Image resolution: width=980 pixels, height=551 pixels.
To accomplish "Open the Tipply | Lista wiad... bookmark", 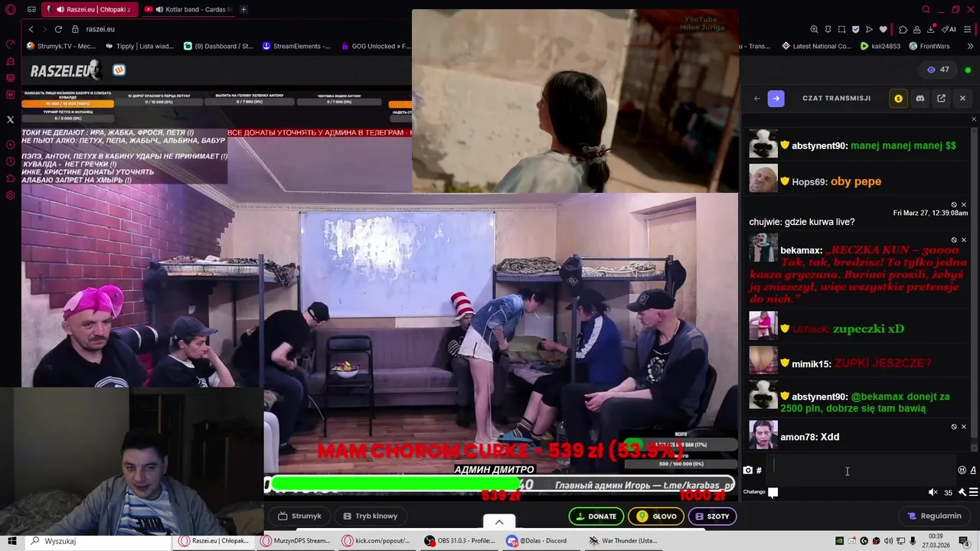I will [140, 46].
